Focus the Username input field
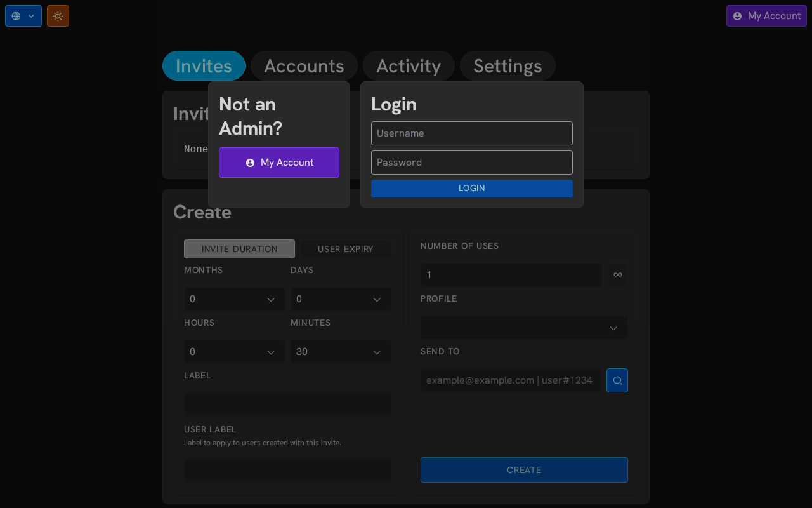This screenshot has height=508, width=812. [471, 133]
